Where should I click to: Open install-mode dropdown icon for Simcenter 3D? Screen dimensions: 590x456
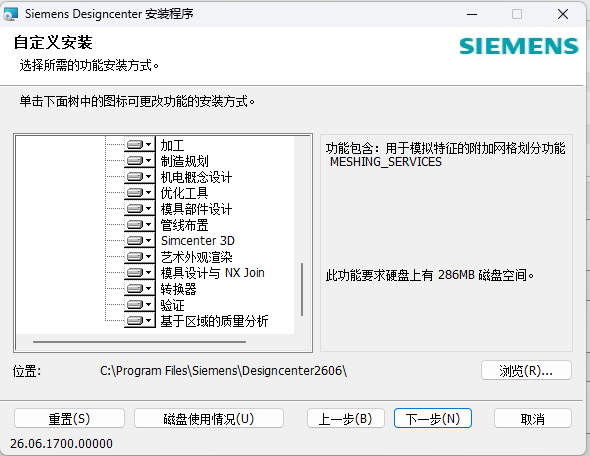pos(140,240)
